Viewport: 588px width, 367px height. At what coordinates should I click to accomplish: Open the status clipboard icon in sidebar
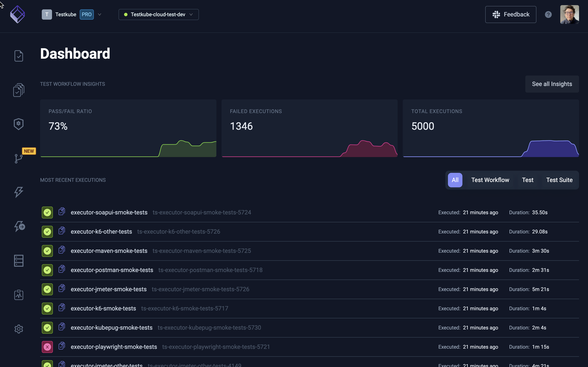point(19,295)
